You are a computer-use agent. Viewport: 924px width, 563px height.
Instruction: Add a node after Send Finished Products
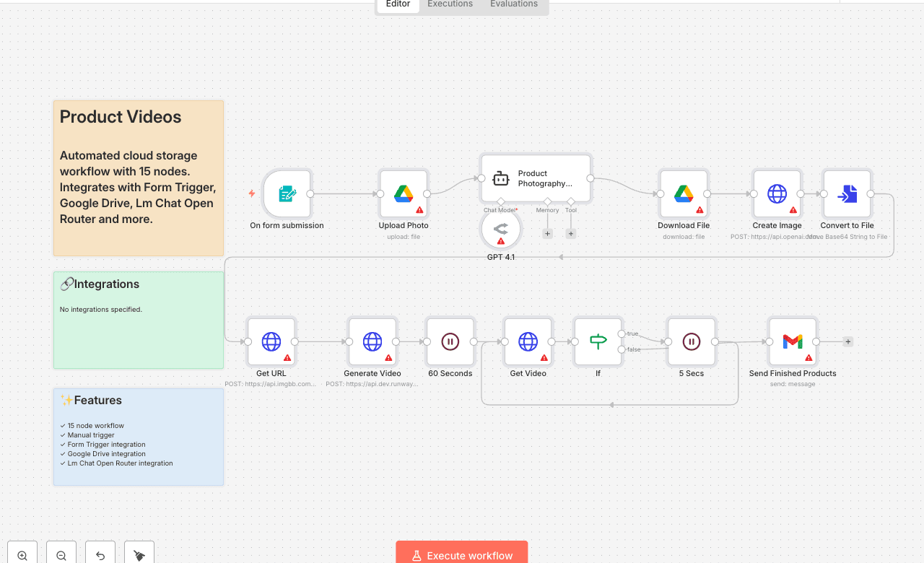(847, 341)
